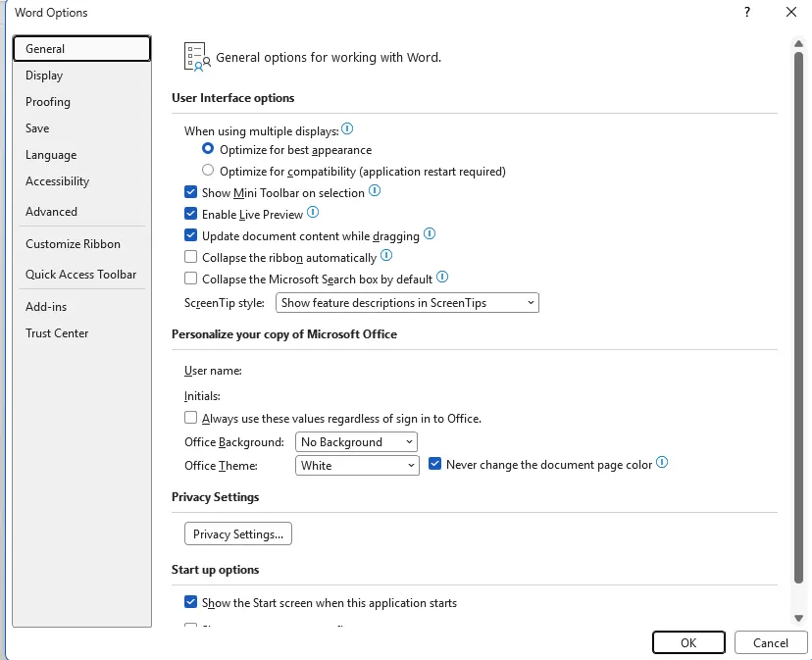
Task: Open the Advanced category
Action: [81, 212]
